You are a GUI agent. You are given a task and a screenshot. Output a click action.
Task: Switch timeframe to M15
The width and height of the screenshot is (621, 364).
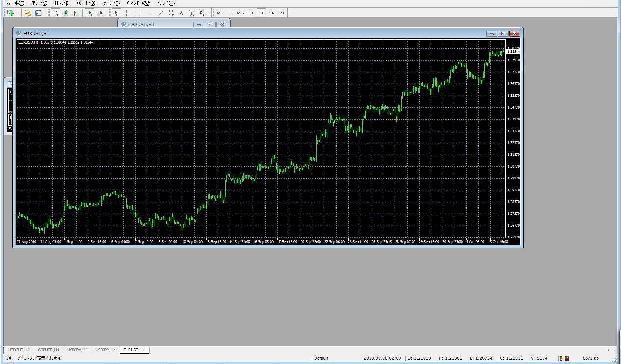[240, 13]
